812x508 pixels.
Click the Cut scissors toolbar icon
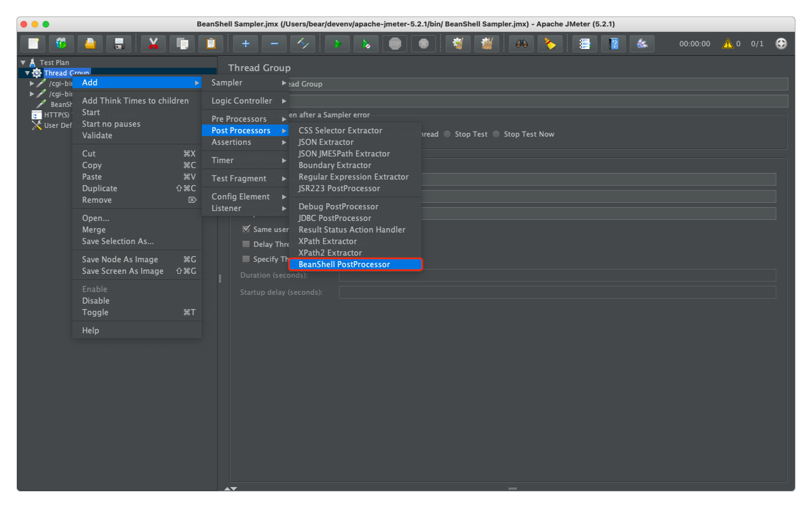click(x=153, y=44)
